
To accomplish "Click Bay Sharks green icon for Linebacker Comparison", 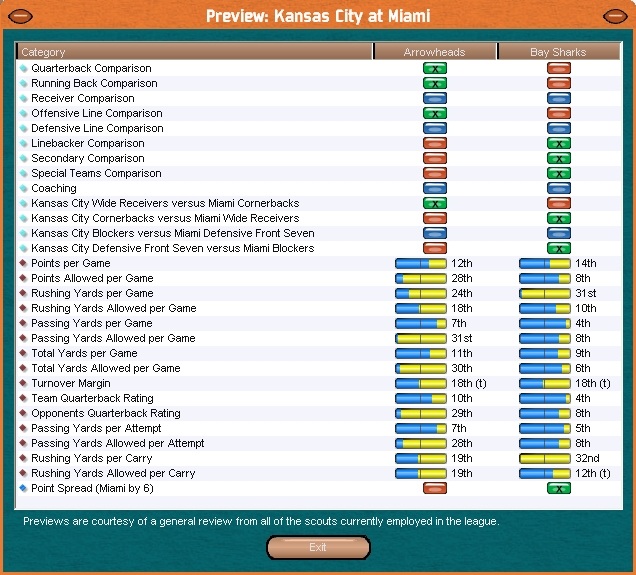I will 558,144.
